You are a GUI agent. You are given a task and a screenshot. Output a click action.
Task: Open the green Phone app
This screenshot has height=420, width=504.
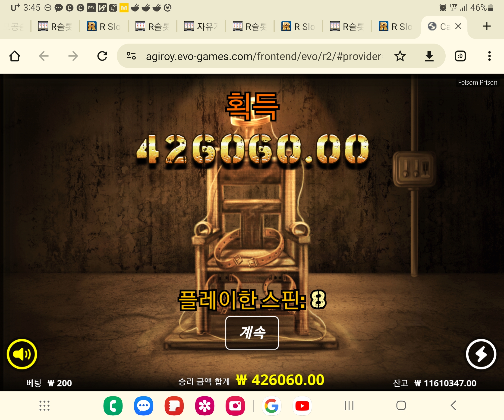113,406
